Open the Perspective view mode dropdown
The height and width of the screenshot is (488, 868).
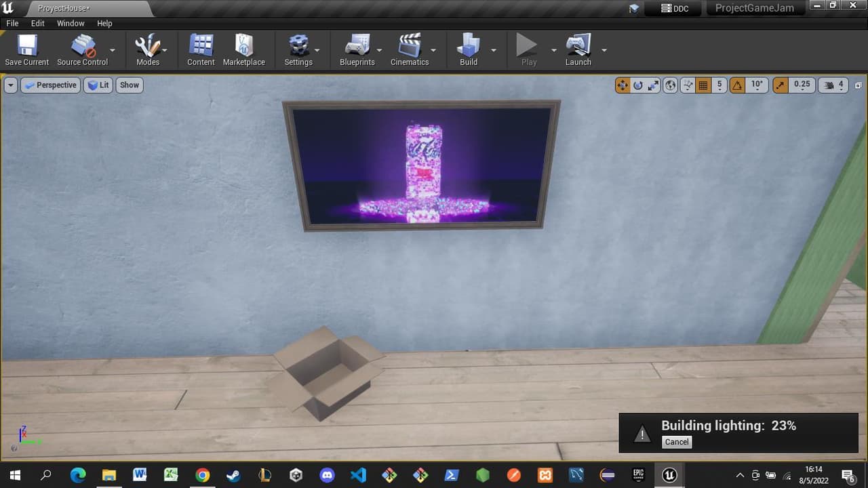pyautogui.click(x=50, y=85)
